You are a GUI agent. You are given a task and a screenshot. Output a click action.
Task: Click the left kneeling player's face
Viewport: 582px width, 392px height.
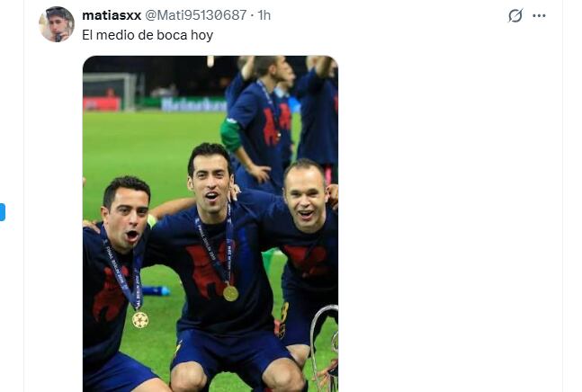tap(127, 220)
